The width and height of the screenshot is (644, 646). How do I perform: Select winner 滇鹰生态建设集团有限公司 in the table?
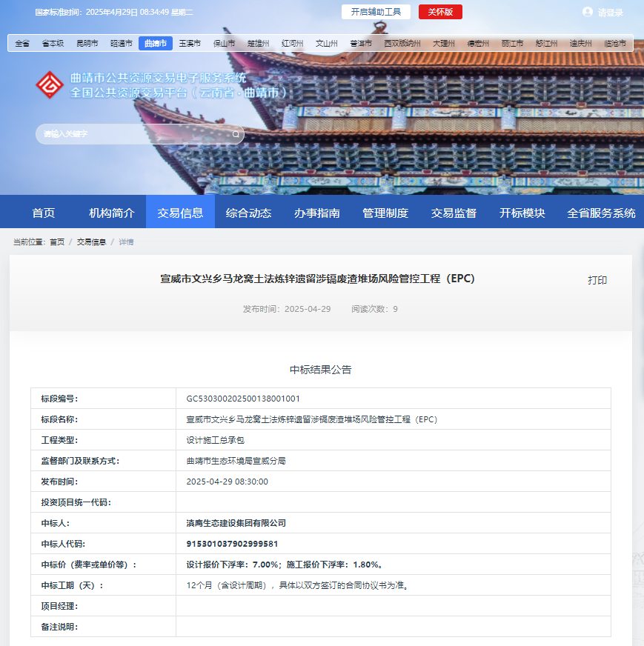(x=236, y=523)
